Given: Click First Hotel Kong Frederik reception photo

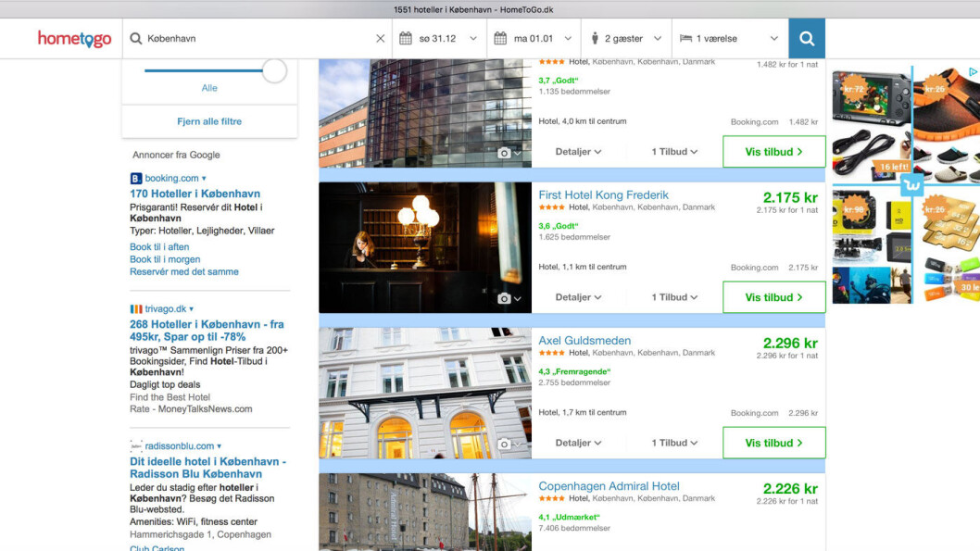Looking at the screenshot, I should click(x=425, y=247).
